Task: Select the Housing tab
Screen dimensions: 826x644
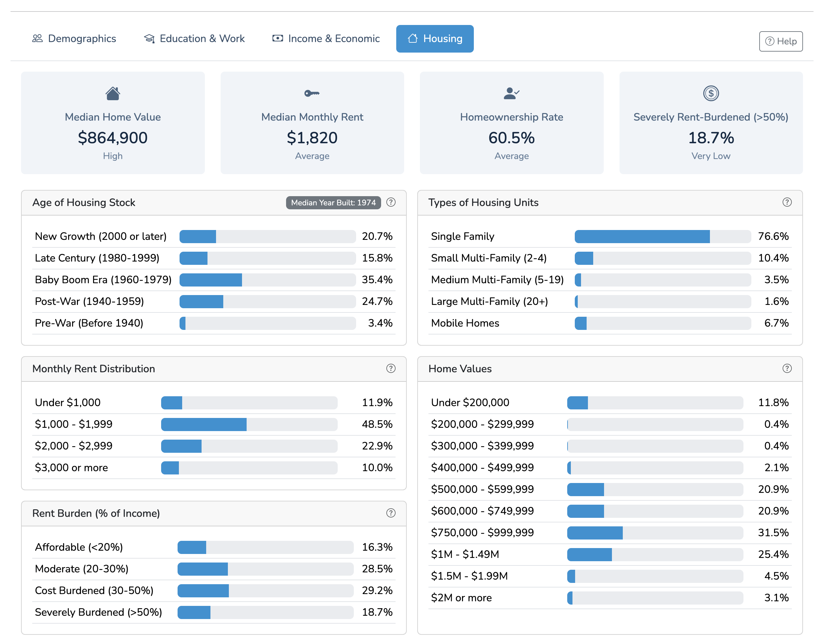Action: point(435,38)
